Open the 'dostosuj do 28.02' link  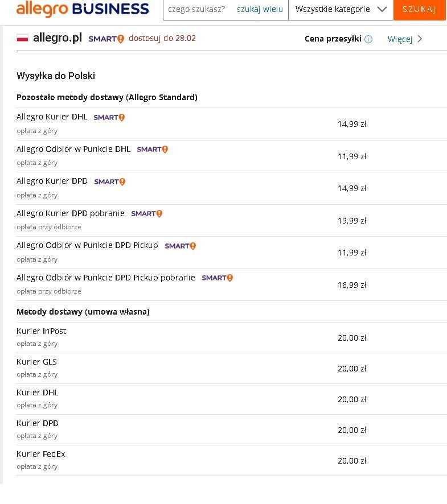point(162,38)
